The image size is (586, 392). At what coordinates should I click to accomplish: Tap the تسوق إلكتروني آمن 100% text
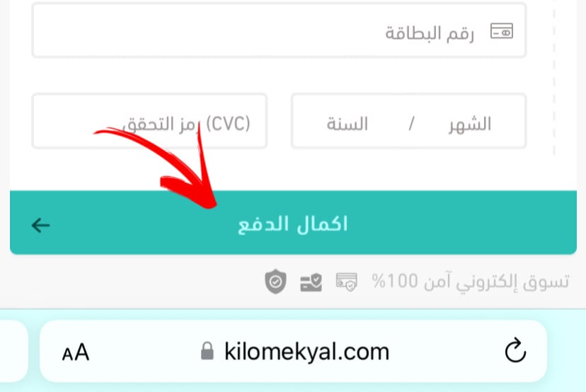[x=471, y=282]
